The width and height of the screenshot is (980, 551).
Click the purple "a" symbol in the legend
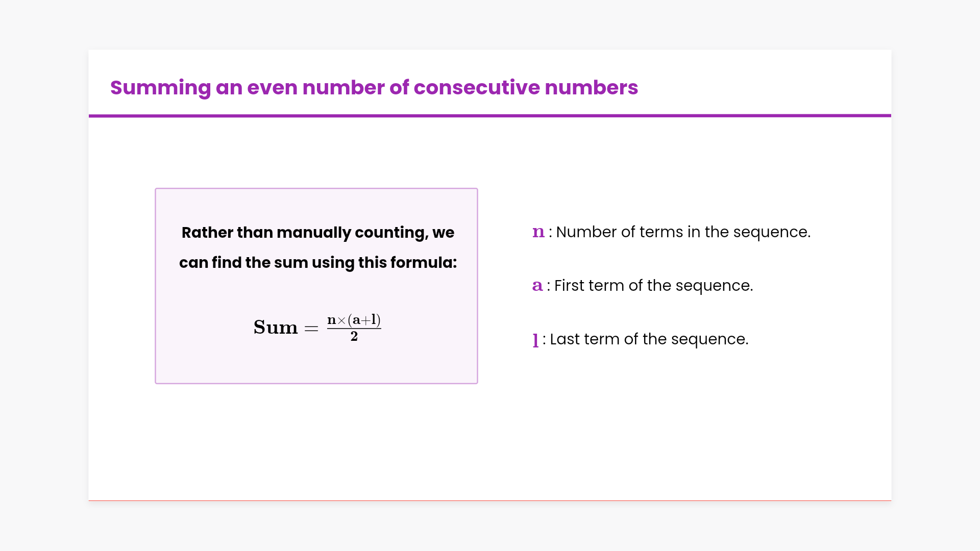pos(537,286)
